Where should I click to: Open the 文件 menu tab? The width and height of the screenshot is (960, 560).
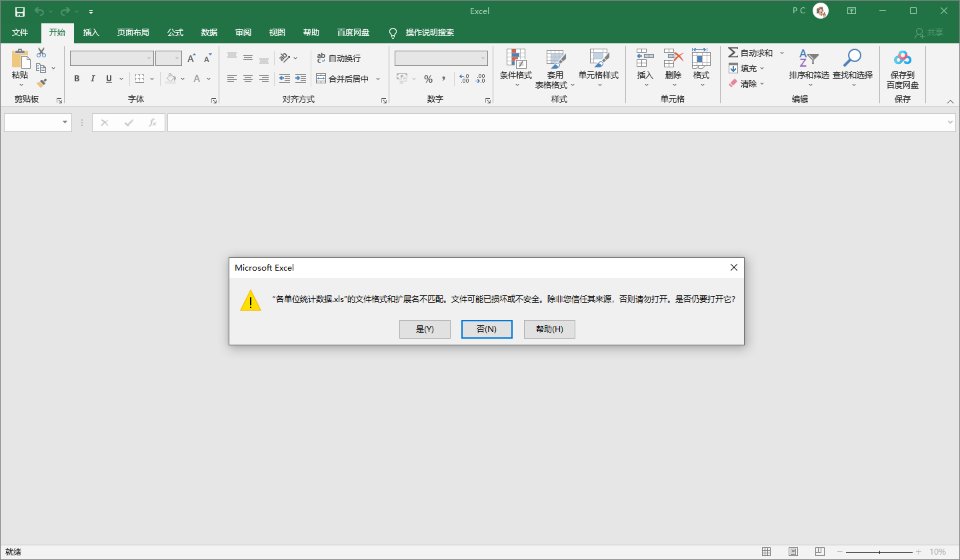tap(20, 33)
